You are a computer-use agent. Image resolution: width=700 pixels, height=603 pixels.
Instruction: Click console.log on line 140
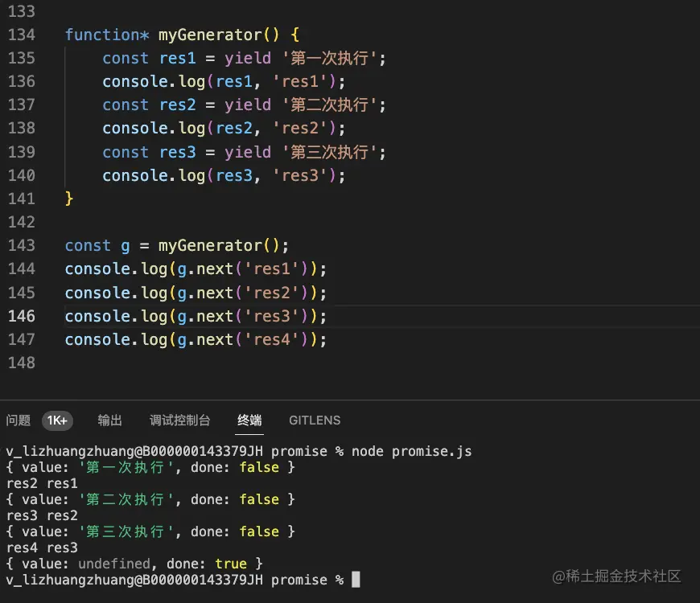click(x=154, y=176)
